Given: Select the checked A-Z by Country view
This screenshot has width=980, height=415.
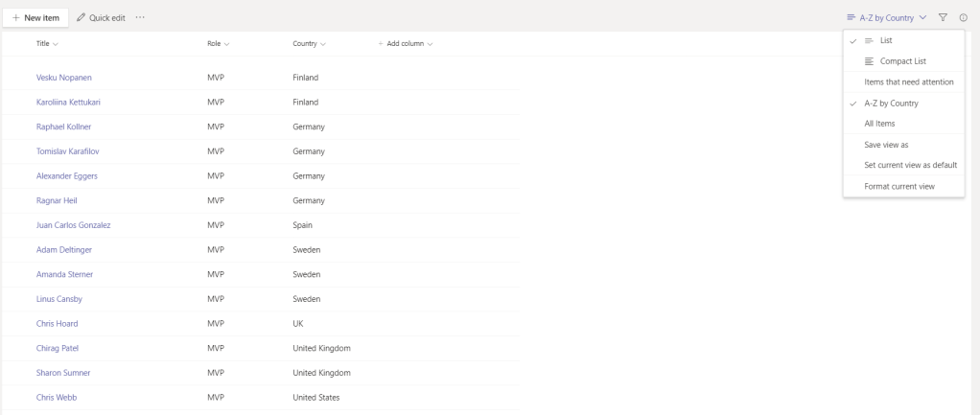Looking at the screenshot, I should click(890, 104).
